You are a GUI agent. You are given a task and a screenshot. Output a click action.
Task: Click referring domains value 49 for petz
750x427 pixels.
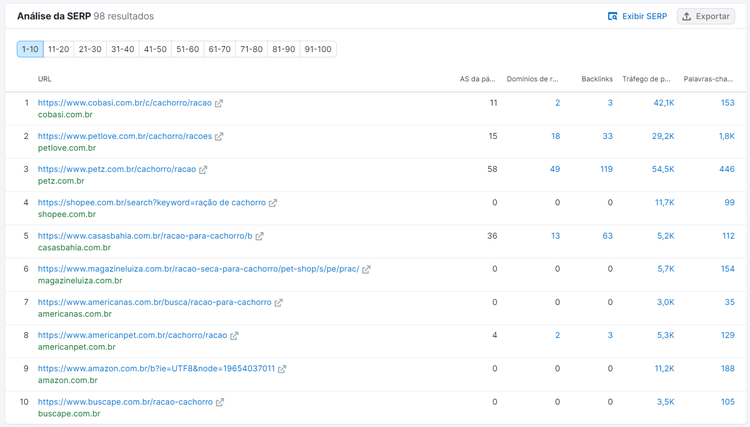(x=555, y=169)
